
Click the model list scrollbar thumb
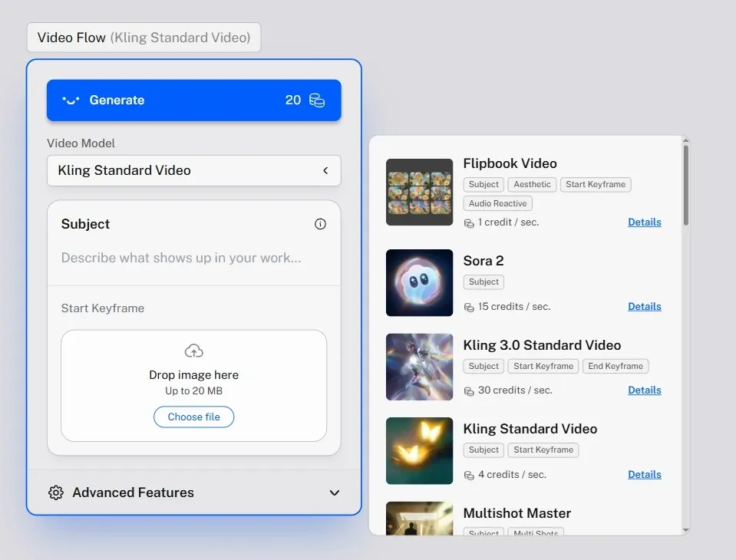686,185
